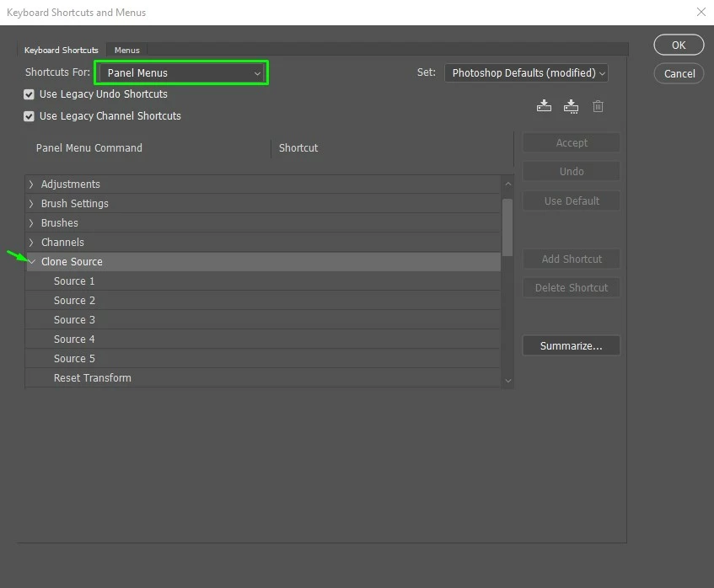Click the scroll up arrow of the list
This screenshot has width=714, height=588.
(507, 184)
